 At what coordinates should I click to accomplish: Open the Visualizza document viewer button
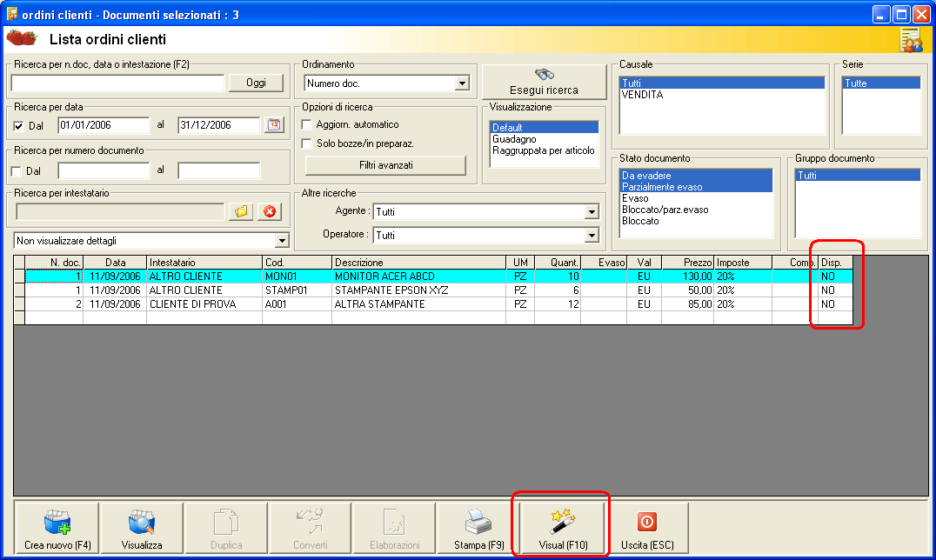coord(142,529)
